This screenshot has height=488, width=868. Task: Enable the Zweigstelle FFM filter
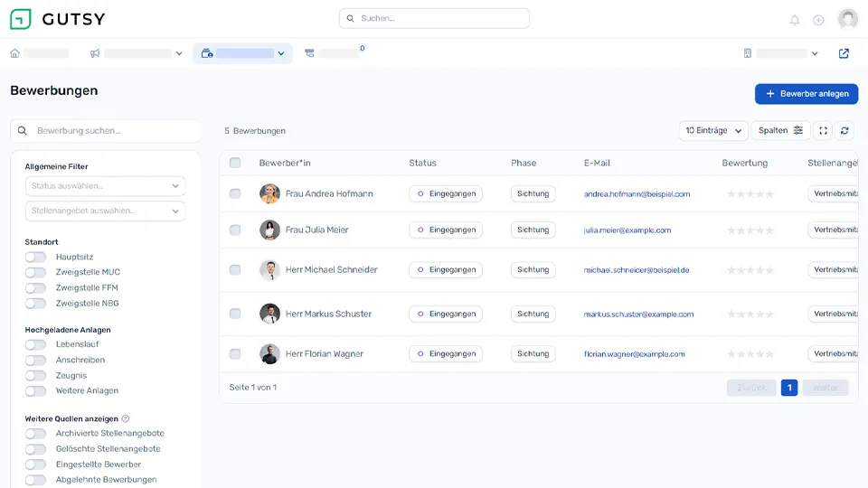(35, 287)
